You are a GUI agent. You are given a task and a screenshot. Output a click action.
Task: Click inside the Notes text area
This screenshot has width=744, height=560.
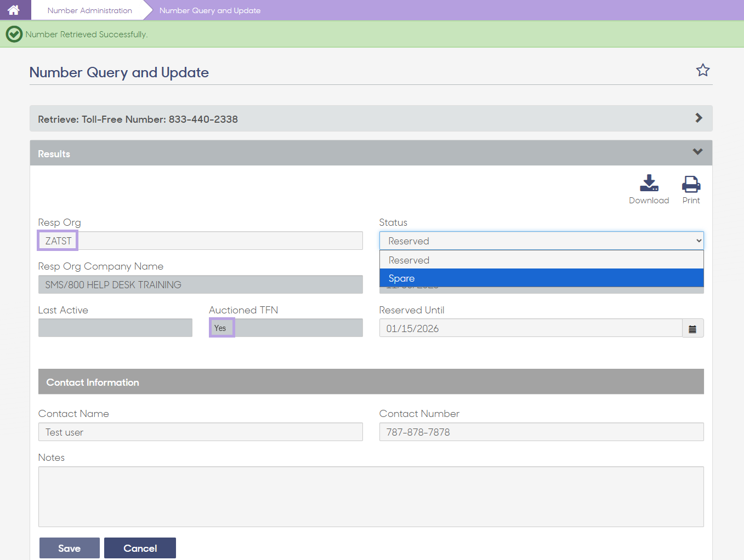[371, 496]
